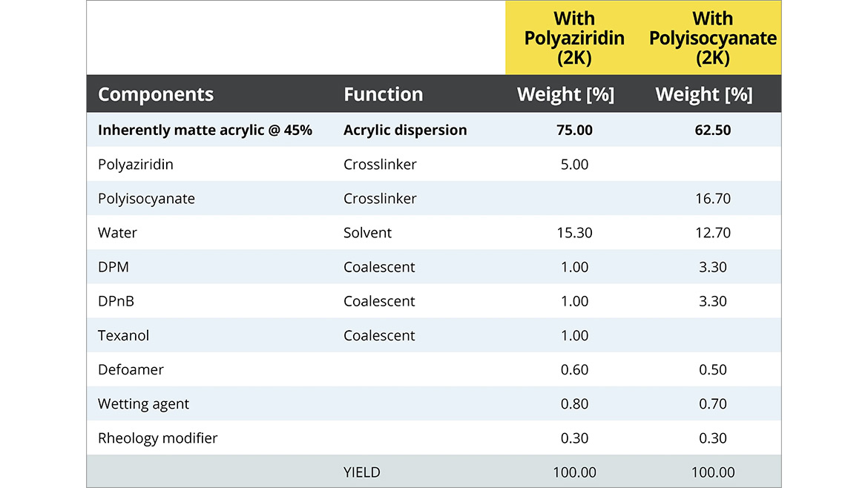Click the Wetting agent row label
Viewport: 868px width, 488px height.
tap(143, 404)
